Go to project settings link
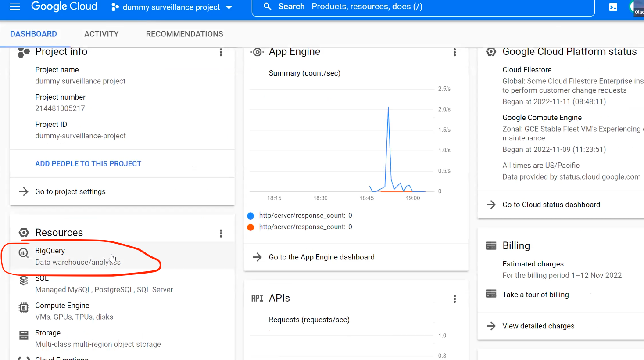Image resolution: width=644 pixels, height=360 pixels. coord(70,191)
